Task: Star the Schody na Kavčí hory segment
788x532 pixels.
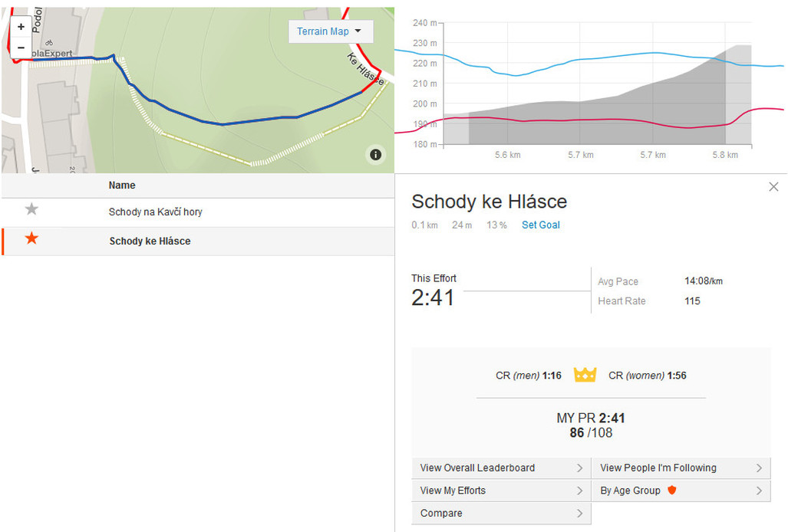Action: [x=31, y=209]
